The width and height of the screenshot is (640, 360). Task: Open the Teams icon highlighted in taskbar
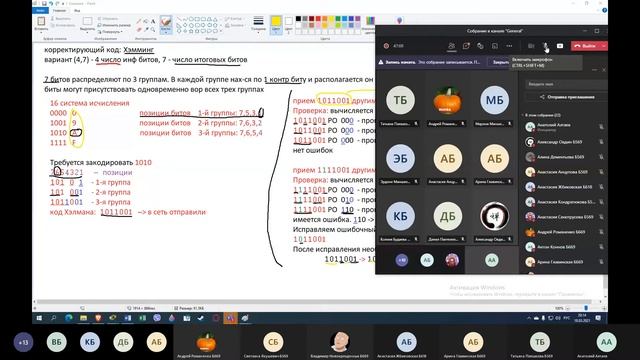[x=231, y=318]
